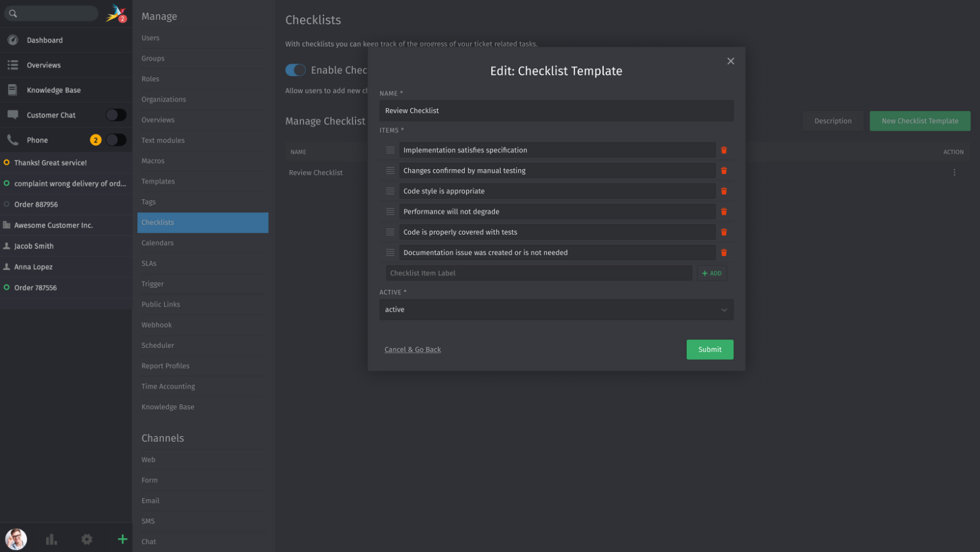Click the Cancel & Go Back link
This screenshot has height=552, width=980.
[412, 350]
